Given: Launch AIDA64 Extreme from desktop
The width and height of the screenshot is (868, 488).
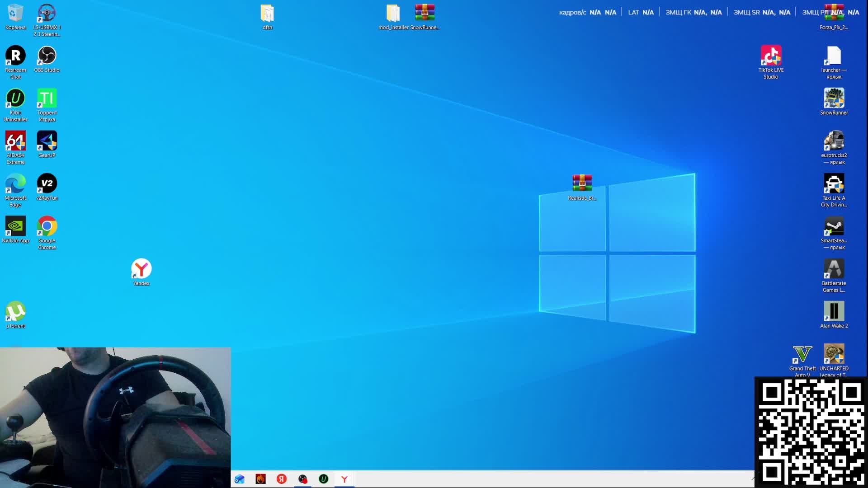Looking at the screenshot, I should tap(15, 141).
